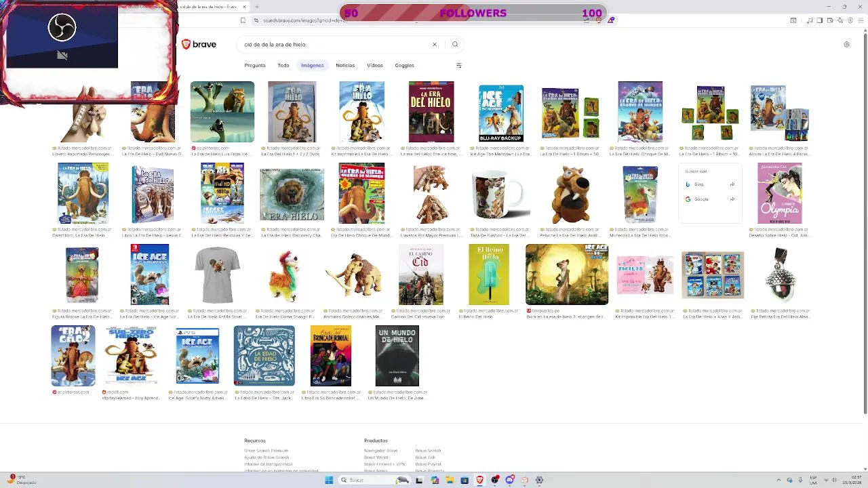868x488 pixels.
Task: Open the 'El Camino del Cid' book thumbnail
Action: click(421, 274)
